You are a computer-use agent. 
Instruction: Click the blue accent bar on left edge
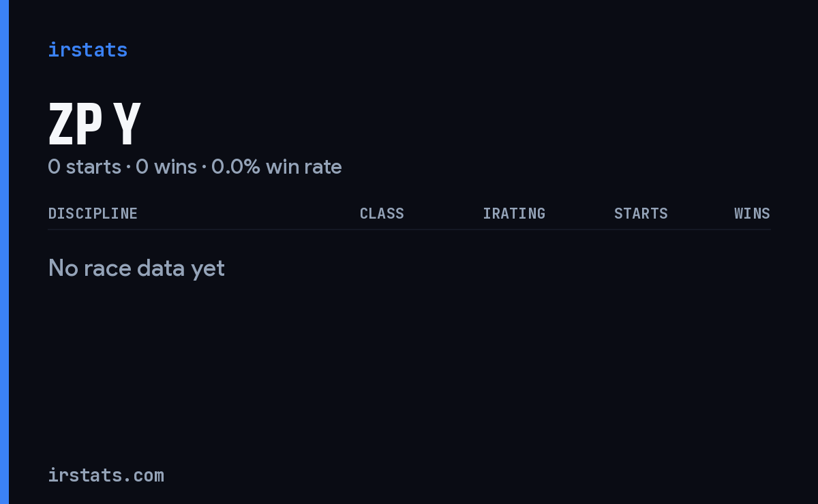point(4,252)
